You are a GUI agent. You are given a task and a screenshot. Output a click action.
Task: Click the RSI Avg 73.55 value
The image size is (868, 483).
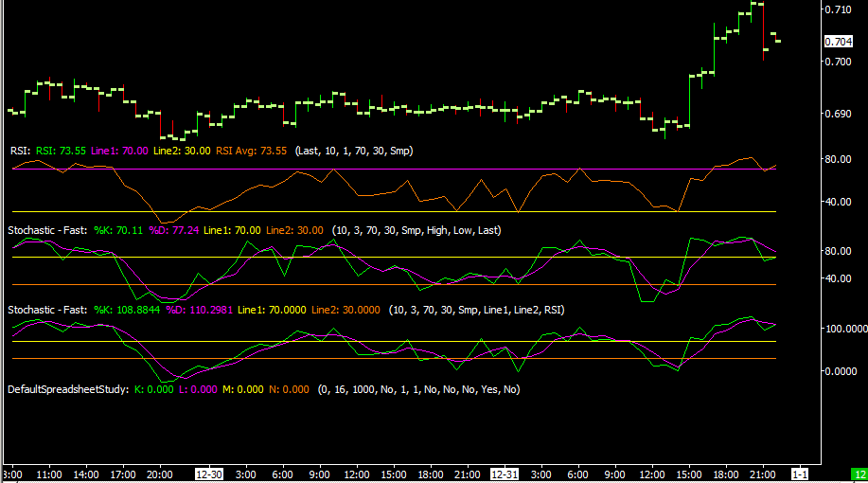(252, 151)
